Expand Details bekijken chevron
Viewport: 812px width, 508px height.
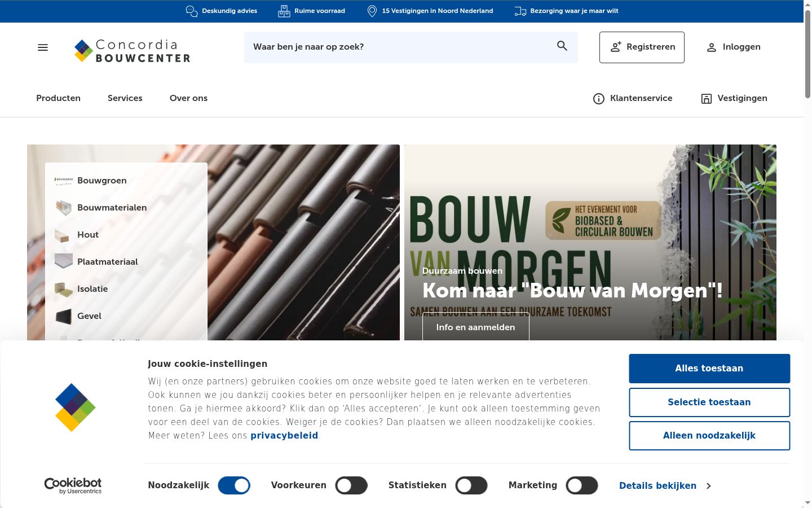(709, 486)
